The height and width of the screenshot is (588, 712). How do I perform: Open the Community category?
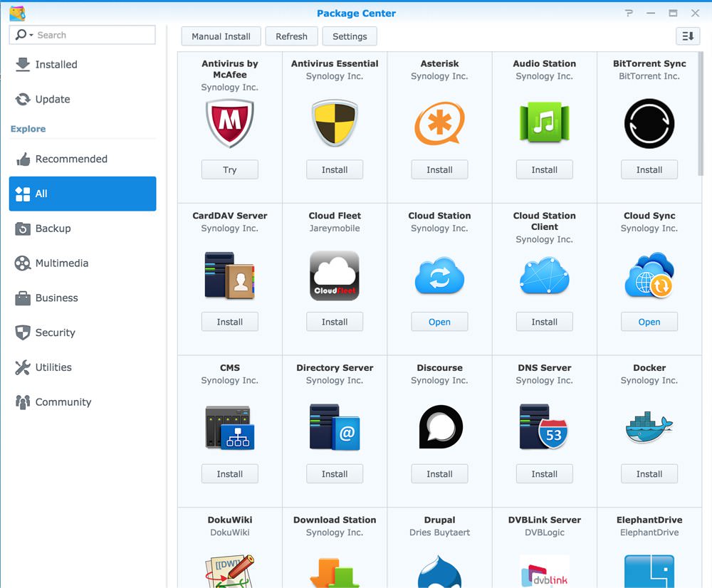(83, 401)
